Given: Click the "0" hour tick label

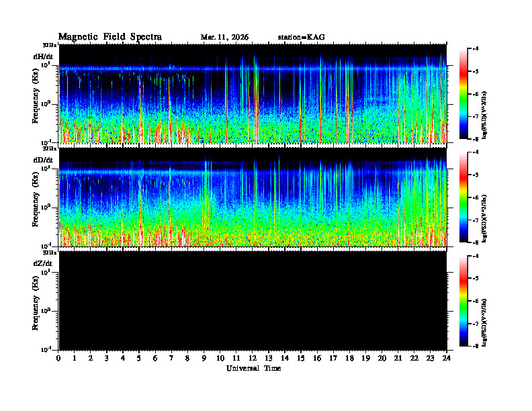Looking at the screenshot, I should [58, 359].
